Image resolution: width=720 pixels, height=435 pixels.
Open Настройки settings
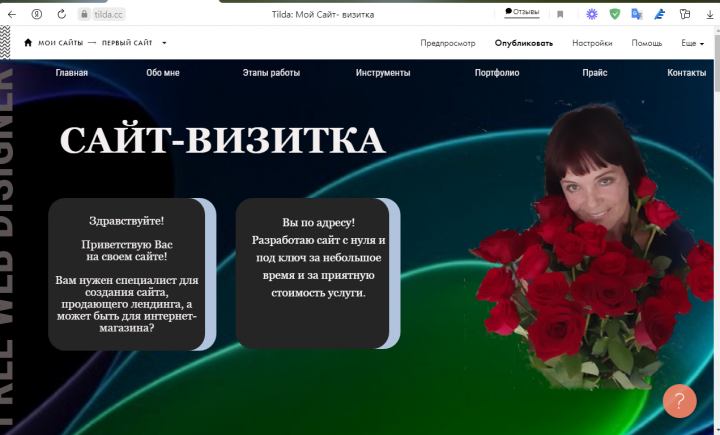[x=592, y=43]
